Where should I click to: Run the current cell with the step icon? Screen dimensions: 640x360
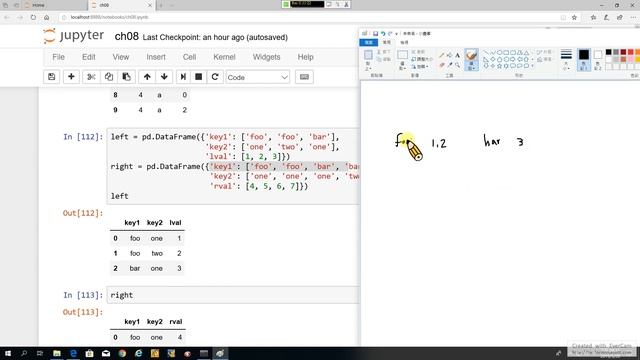pos(183,77)
